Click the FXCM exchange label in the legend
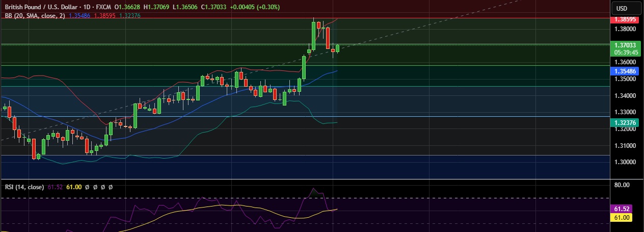644x232 pixels. (104, 8)
